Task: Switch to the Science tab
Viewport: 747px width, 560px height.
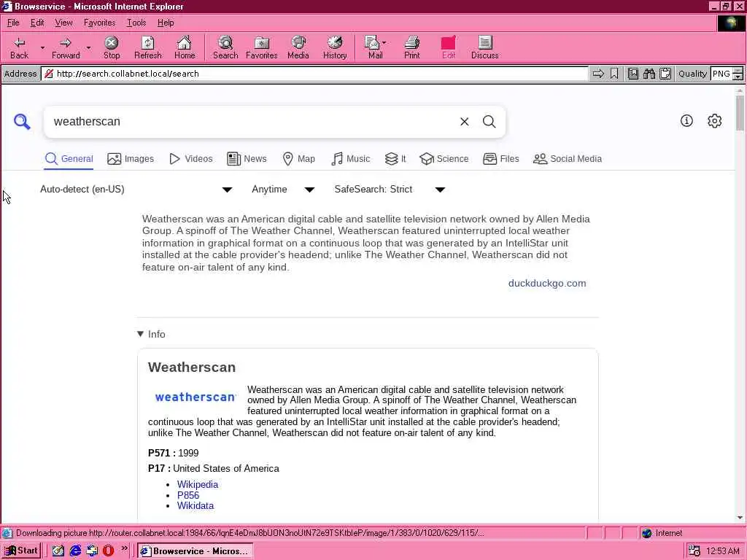Action: click(x=444, y=158)
